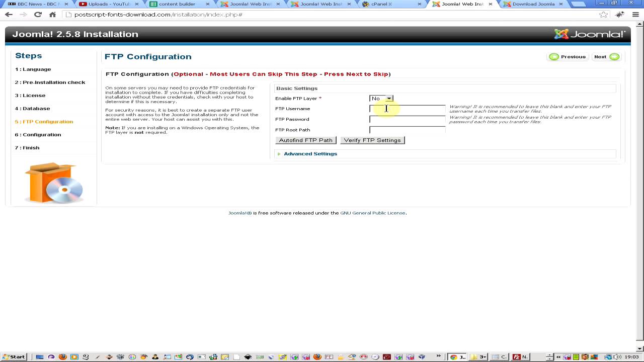The height and width of the screenshot is (362, 644).
Task: Click the 'Basic Settings' heading
Action: (297, 88)
